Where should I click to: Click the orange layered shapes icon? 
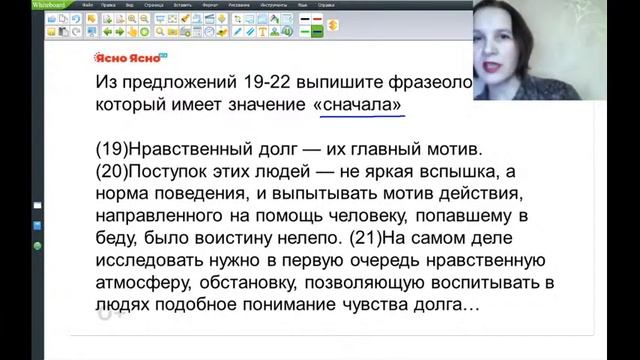333,25
